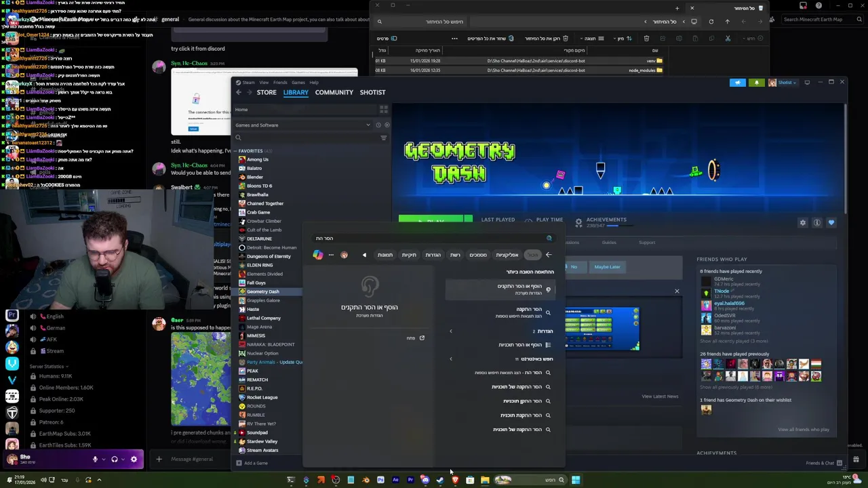The height and width of the screenshot is (488, 868).
Task: Open Geometry Dash game info icon
Action: 817,222
